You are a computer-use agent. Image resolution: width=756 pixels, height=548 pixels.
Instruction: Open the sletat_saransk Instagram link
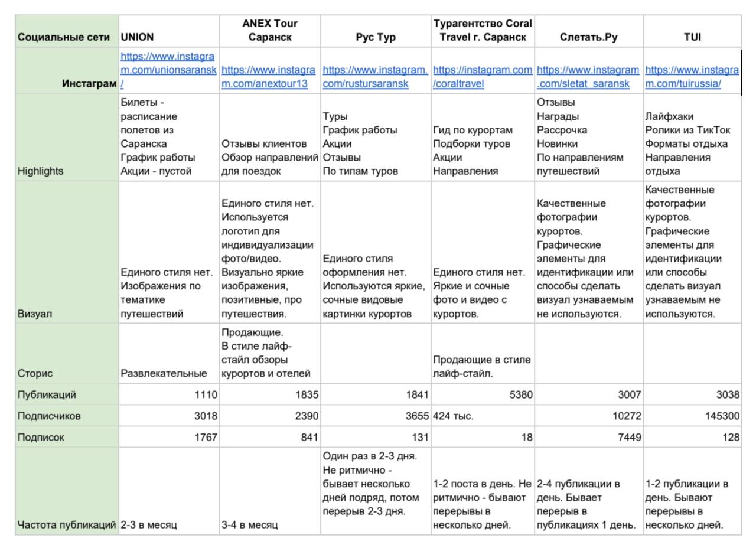pos(588,77)
